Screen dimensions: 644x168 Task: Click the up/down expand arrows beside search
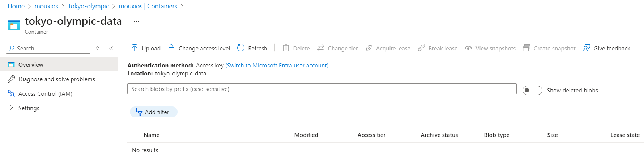(98, 48)
